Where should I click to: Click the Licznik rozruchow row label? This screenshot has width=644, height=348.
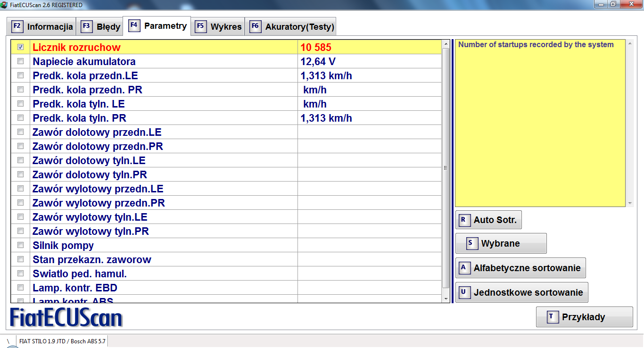pyautogui.click(x=76, y=47)
